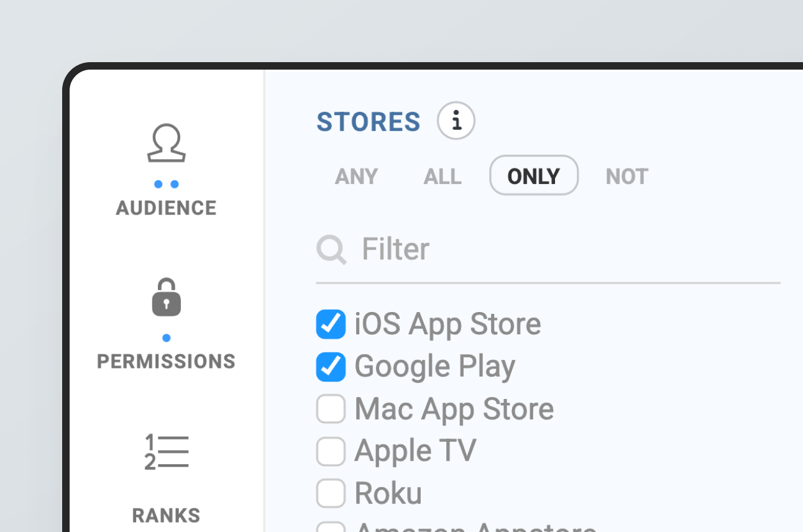Screen dimensions: 803x532
Task: Click the STORES section heading
Action: point(369,122)
